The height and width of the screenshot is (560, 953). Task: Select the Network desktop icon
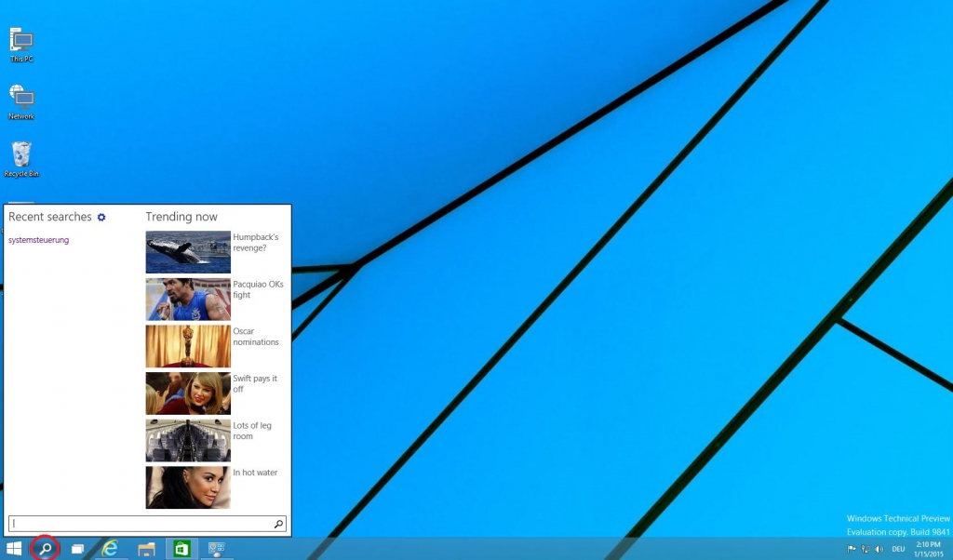[21, 100]
